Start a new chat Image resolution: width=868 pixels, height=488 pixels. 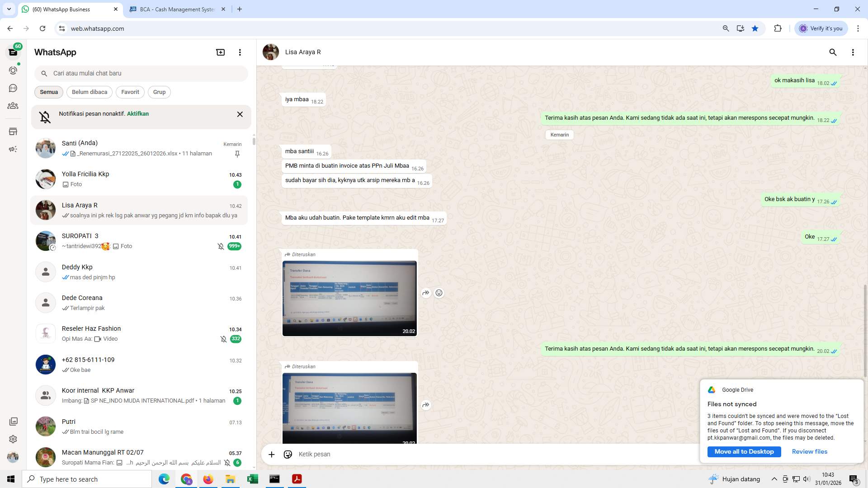220,52
